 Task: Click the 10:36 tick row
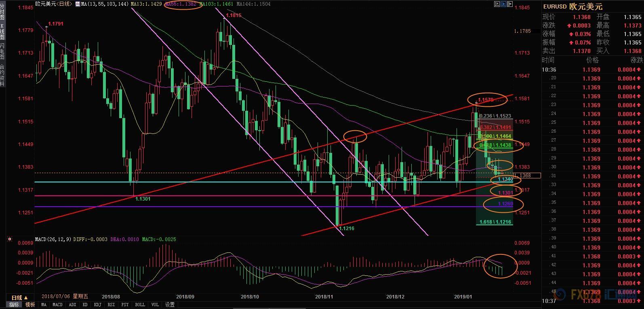pos(592,70)
